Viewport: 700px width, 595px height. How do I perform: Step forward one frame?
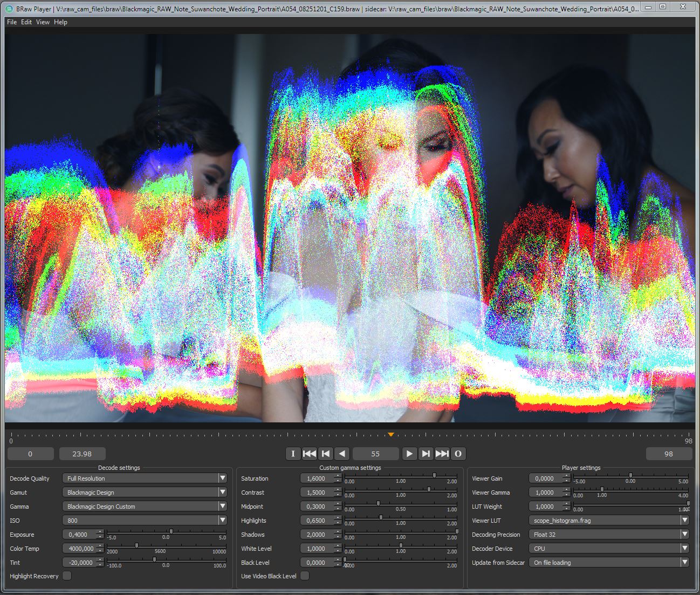[x=426, y=454]
